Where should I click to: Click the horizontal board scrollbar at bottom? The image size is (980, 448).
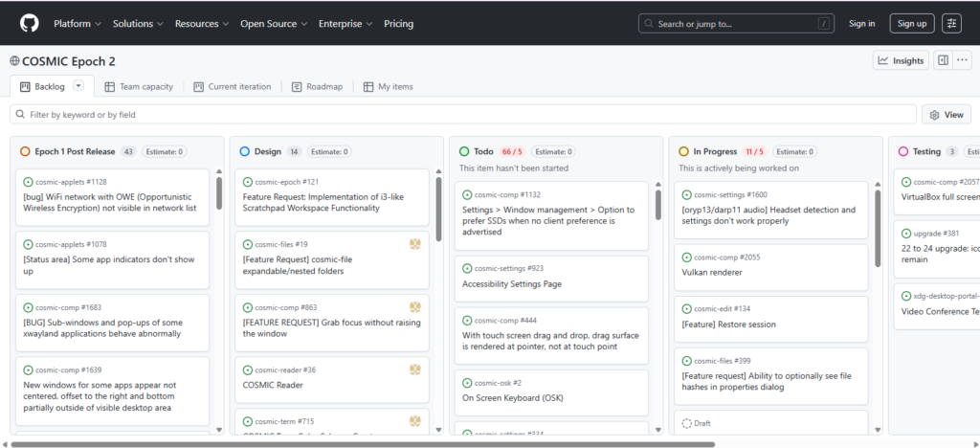tap(363, 444)
